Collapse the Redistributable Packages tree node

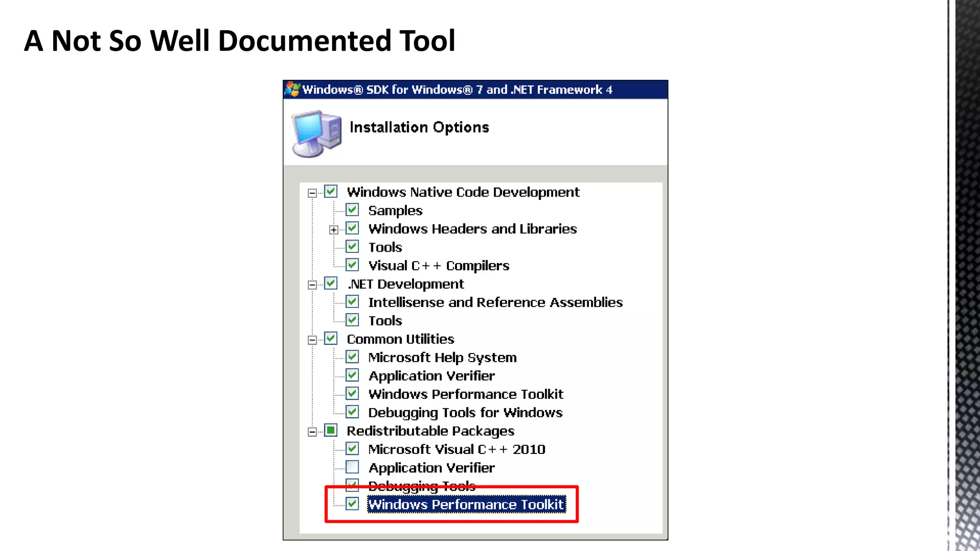tap(312, 432)
